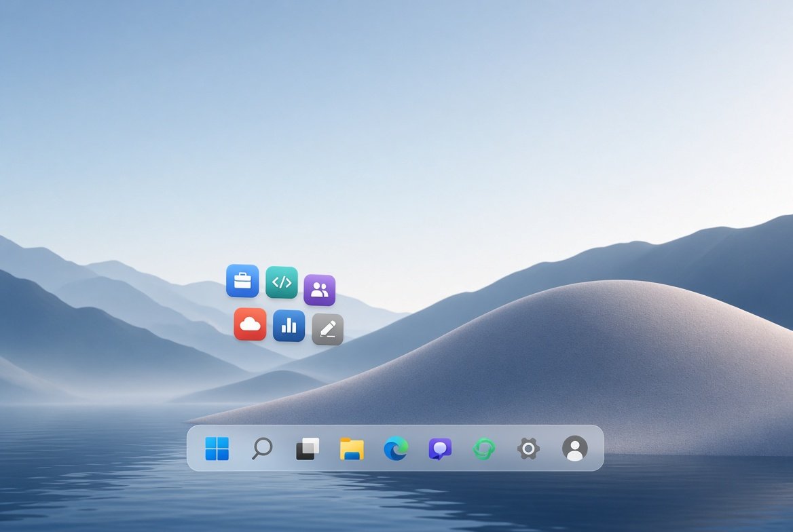Open the Windows Start menu
The width and height of the screenshot is (793, 532).
(217, 449)
